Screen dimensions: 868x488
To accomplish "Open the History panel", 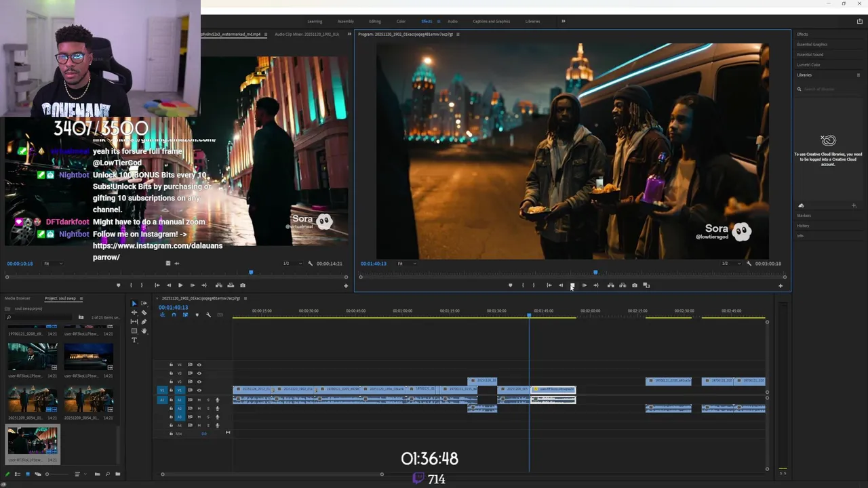I will (x=804, y=226).
